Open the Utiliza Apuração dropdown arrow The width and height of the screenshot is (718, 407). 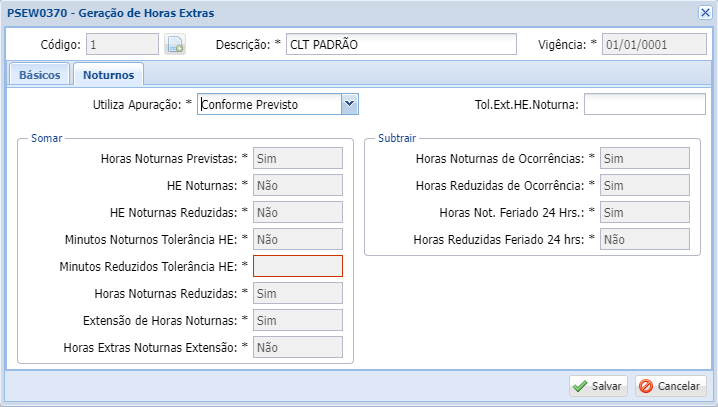click(350, 104)
